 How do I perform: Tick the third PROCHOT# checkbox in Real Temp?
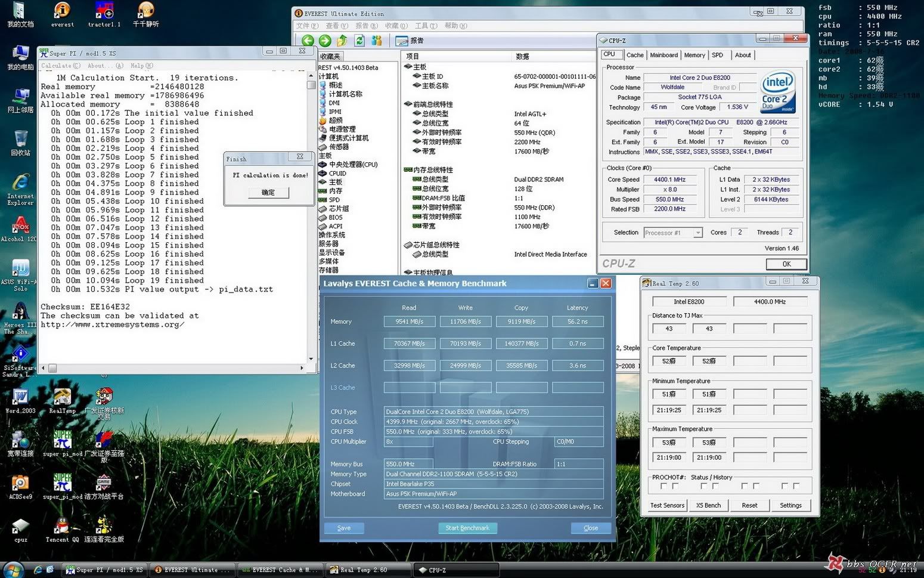tap(704, 486)
